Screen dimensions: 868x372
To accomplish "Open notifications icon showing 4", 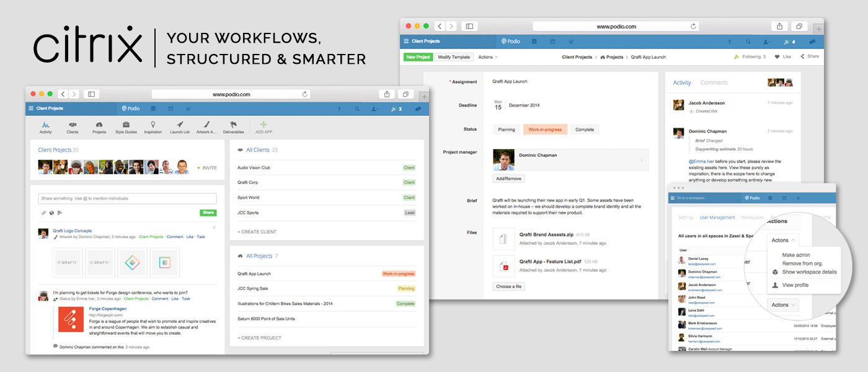I will pos(789,42).
